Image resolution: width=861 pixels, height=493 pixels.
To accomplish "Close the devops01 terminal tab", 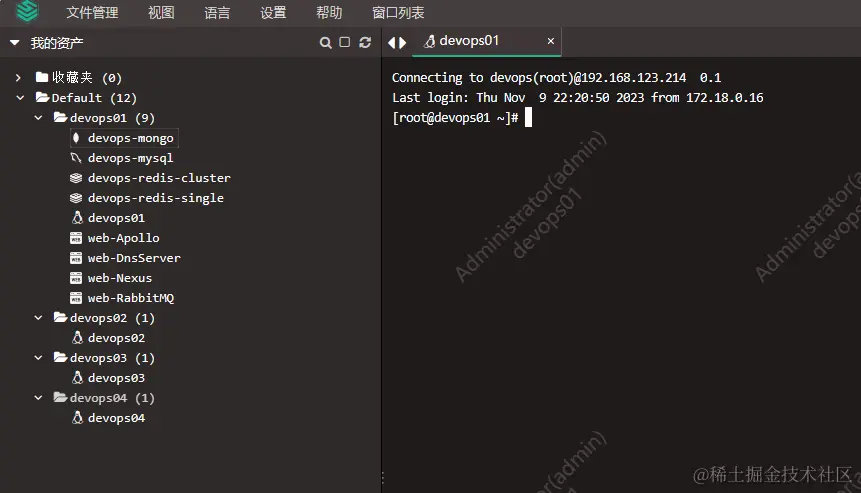I will click(551, 41).
